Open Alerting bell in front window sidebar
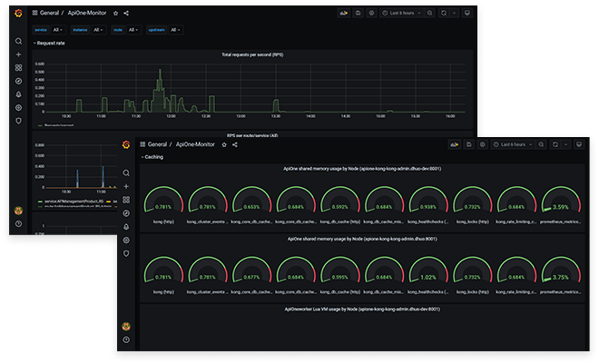 pyautogui.click(x=126, y=227)
